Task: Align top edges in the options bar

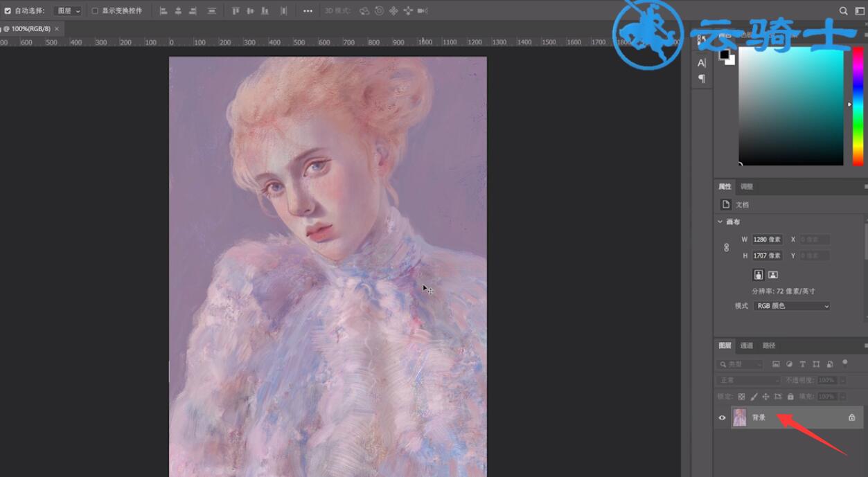Action: [x=236, y=11]
